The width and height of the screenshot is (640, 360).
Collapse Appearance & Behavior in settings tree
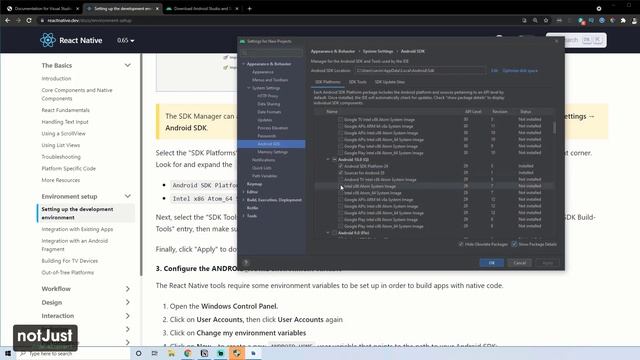pos(244,64)
